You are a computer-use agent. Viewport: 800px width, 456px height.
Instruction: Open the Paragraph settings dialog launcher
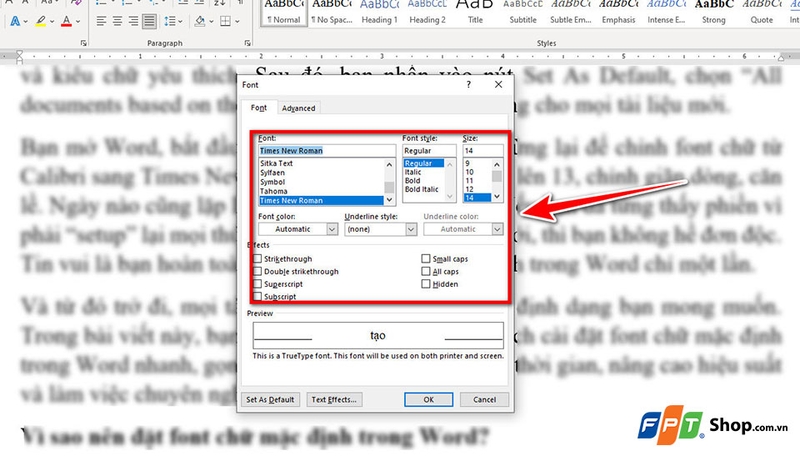247,43
